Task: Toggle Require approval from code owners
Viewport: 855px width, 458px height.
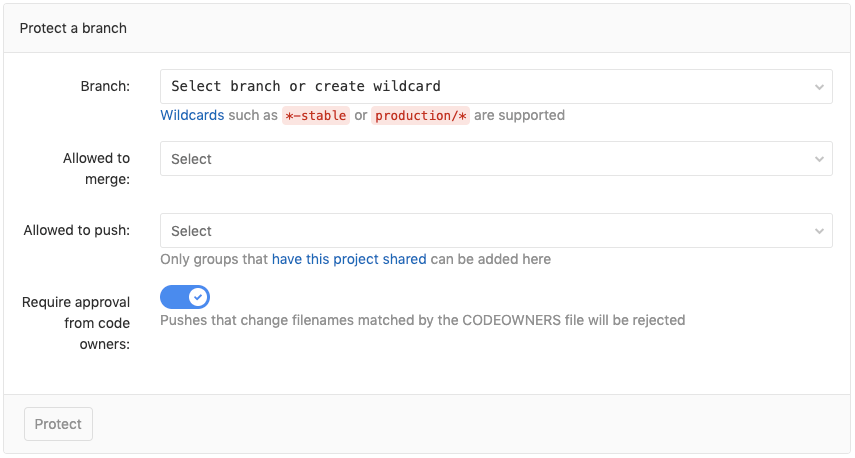Action: coord(185,297)
